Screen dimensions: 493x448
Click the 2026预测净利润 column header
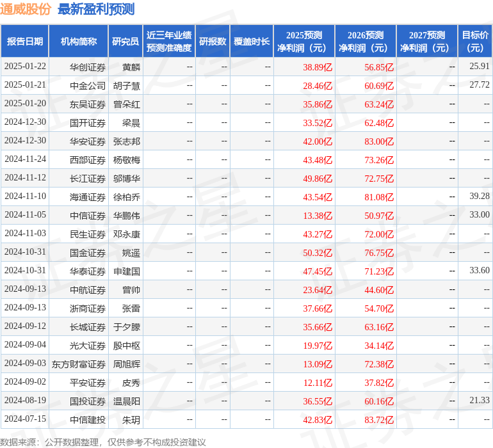pos(366,41)
